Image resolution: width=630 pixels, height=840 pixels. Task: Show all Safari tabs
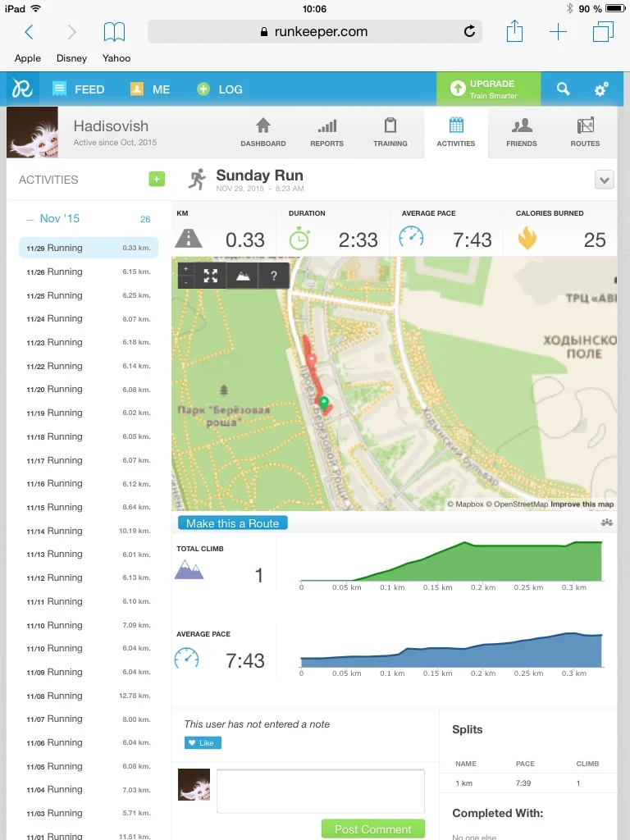coord(603,32)
